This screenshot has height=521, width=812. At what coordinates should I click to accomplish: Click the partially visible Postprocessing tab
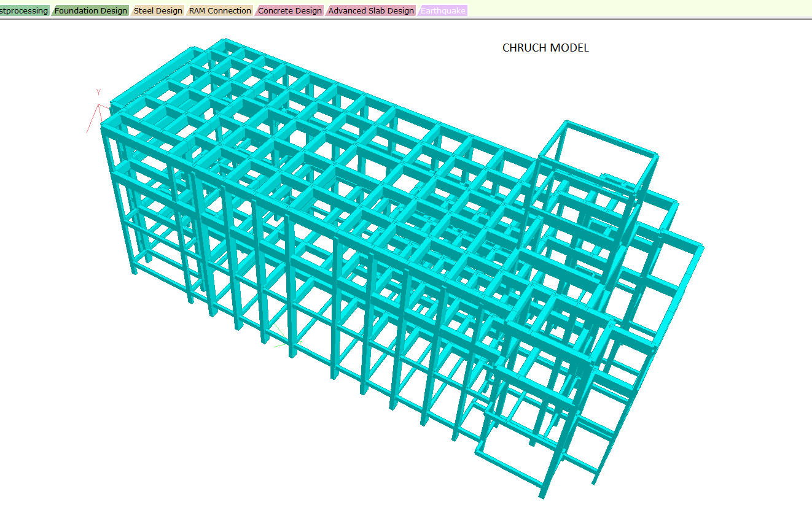tap(24, 10)
